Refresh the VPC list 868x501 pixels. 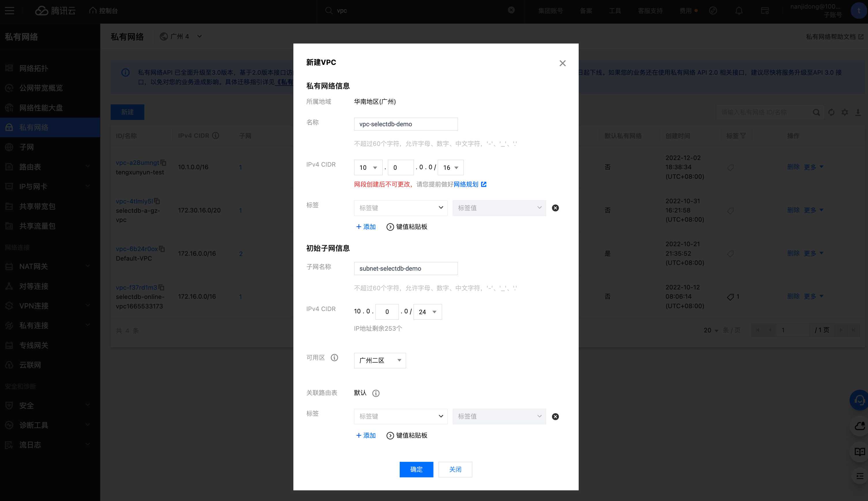point(831,112)
